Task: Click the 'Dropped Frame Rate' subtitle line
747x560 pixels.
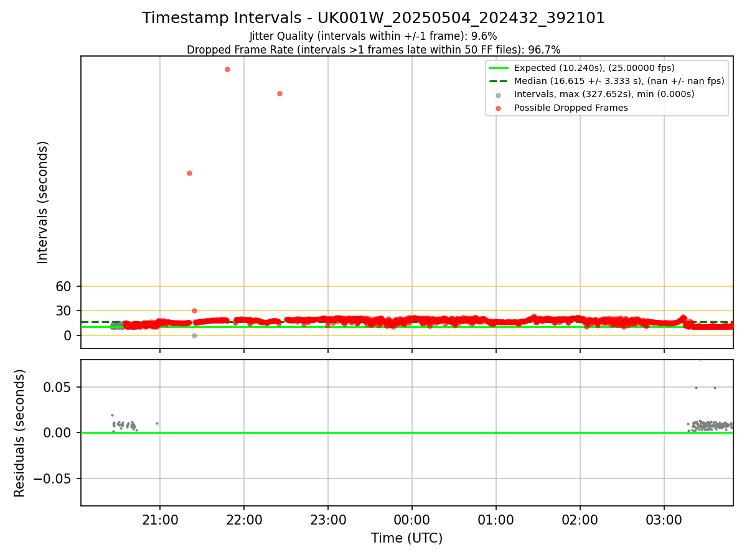Action: 374,50
